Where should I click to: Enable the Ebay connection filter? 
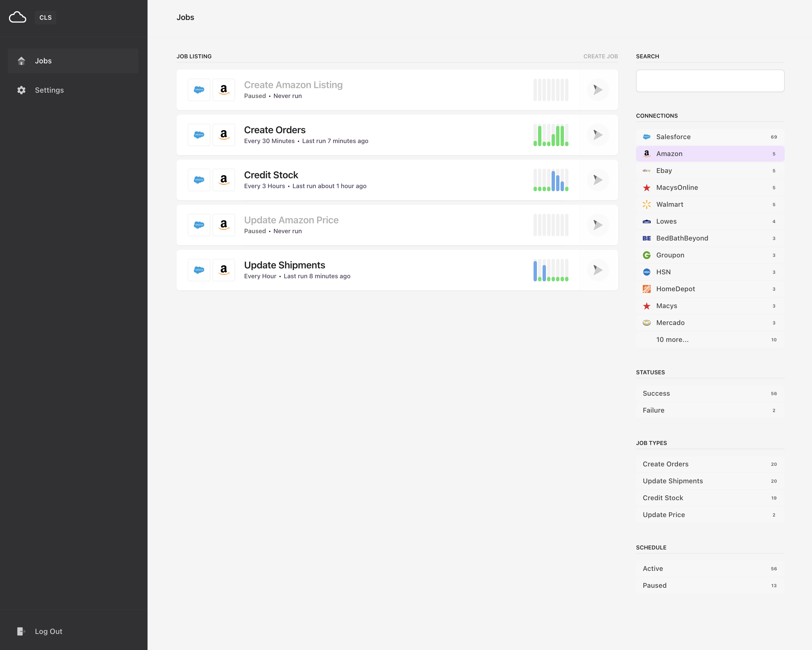point(710,170)
